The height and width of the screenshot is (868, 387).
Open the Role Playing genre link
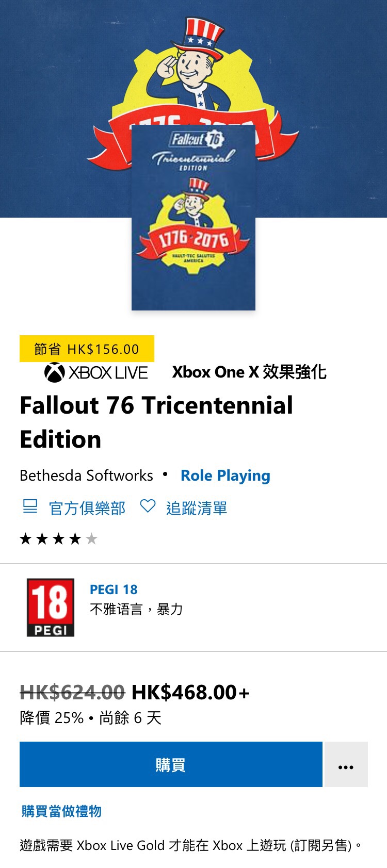pos(225,476)
